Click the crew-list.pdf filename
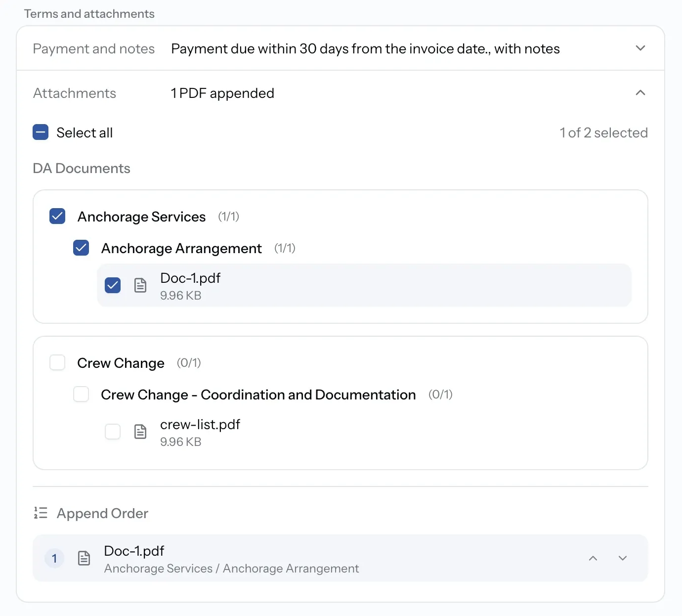 point(200,424)
